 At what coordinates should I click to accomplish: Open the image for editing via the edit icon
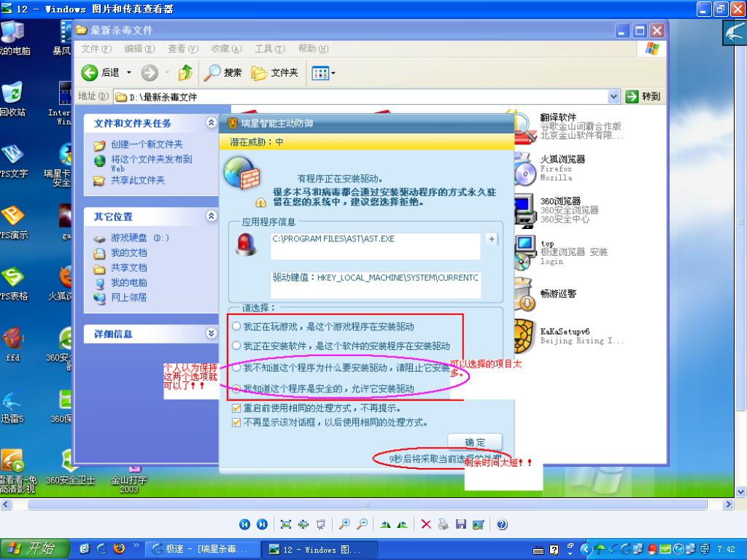pyautogui.click(x=478, y=524)
